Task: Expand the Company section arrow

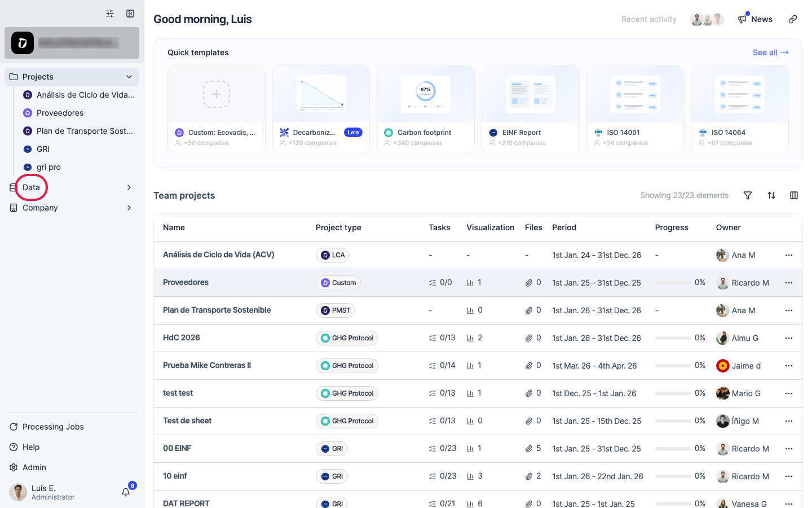Action: tap(129, 208)
